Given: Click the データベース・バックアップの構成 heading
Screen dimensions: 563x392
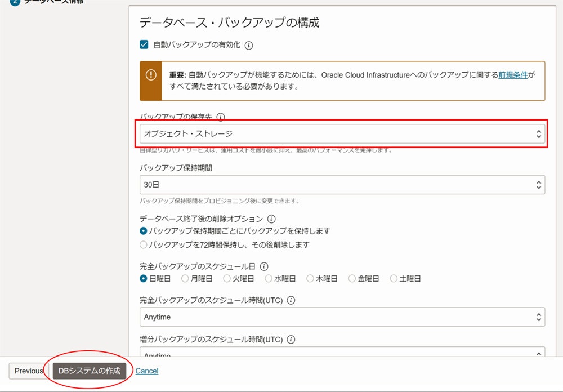Looking at the screenshot, I should [230, 23].
